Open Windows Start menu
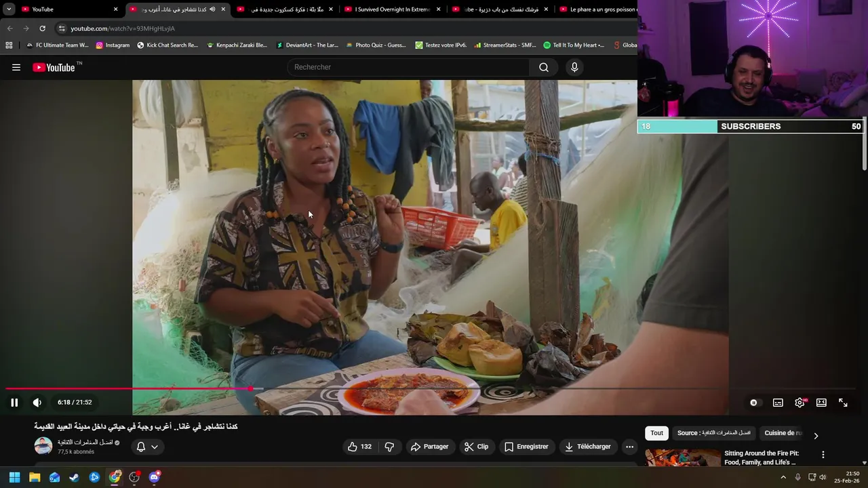 click(14, 477)
